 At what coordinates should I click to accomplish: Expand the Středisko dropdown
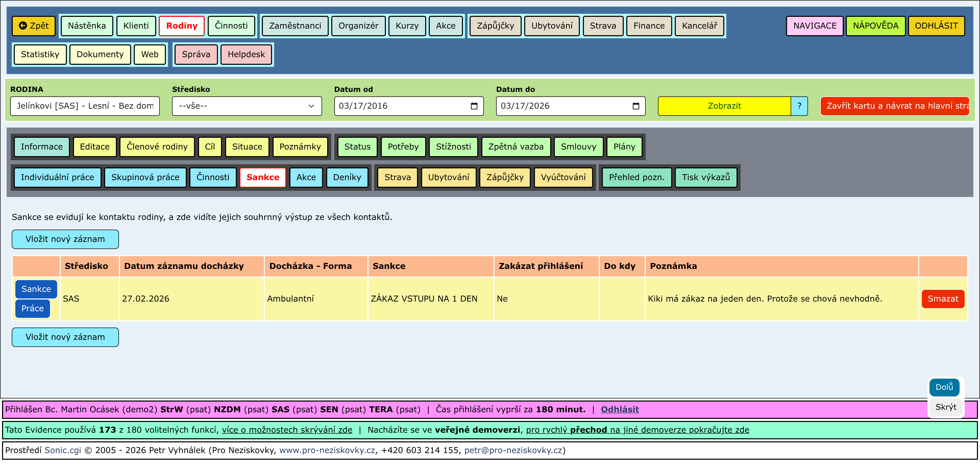pos(247,106)
